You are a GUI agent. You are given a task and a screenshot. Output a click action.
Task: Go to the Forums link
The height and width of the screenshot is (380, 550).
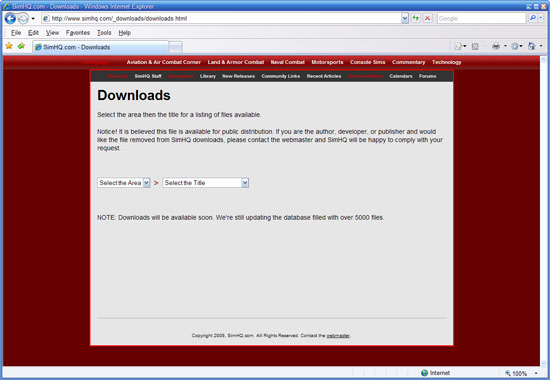click(428, 76)
